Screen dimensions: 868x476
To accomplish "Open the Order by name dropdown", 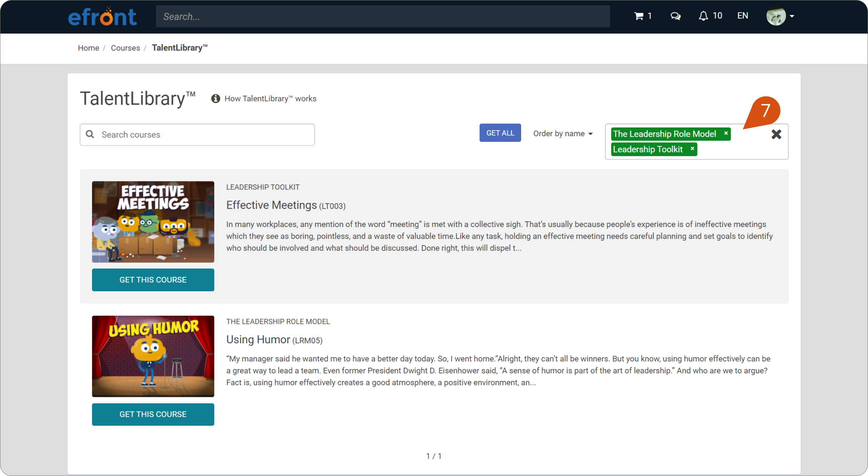I will (x=563, y=134).
